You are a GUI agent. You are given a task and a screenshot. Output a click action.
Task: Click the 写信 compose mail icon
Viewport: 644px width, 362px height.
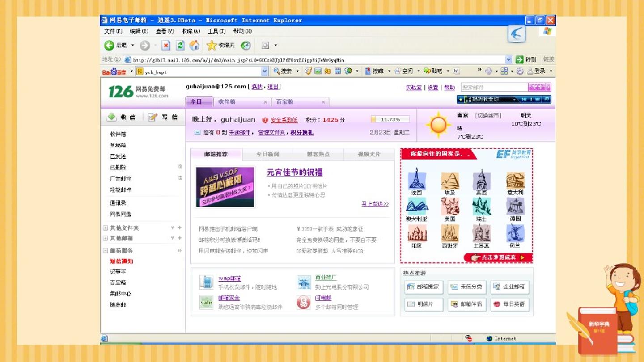[x=153, y=117]
